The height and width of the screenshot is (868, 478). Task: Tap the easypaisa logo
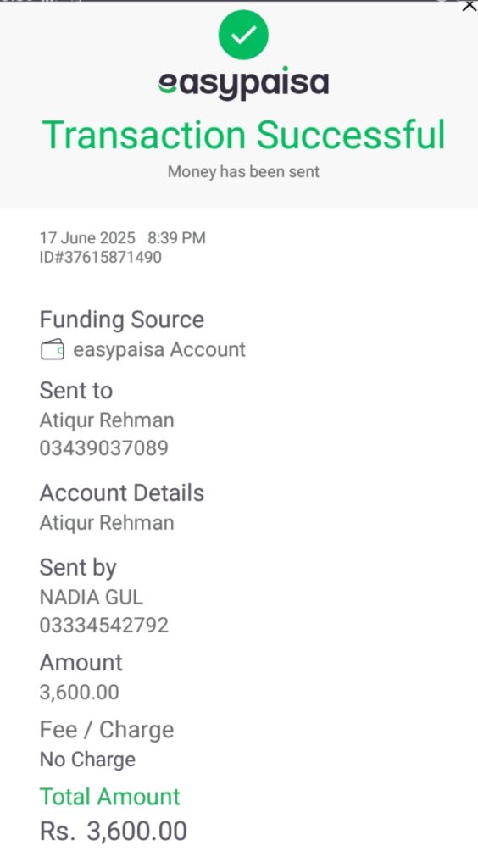[x=243, y=84]
